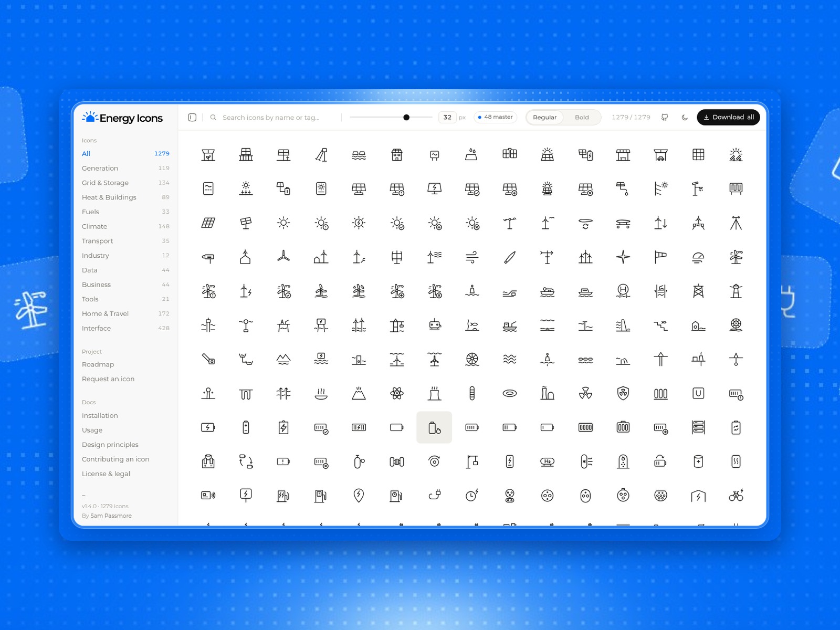Select the erupting volcano icon

(359, 393)
